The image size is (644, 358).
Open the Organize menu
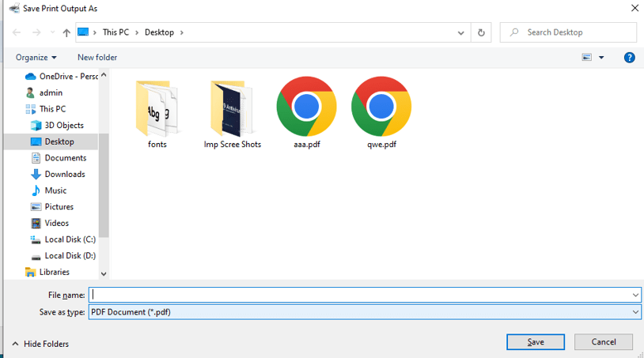coord(36,58)
